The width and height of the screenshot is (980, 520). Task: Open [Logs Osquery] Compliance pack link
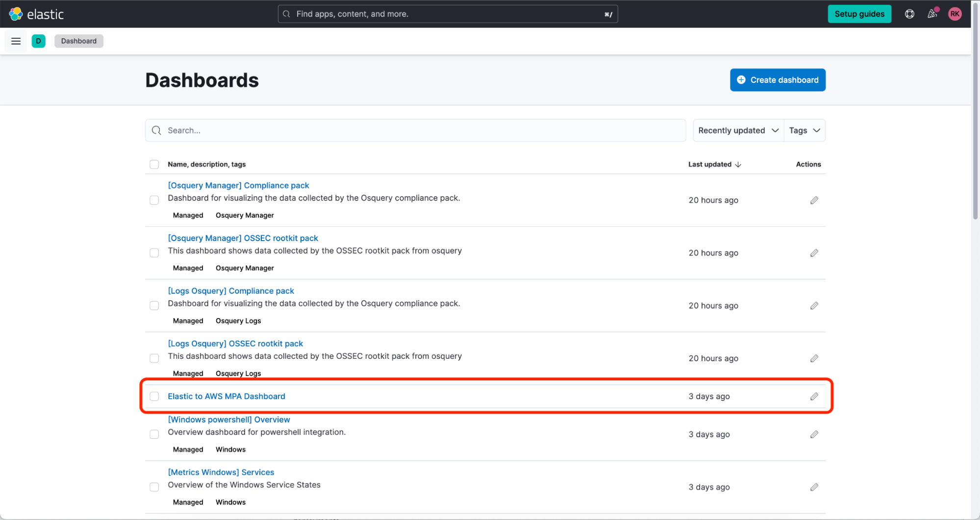[x=231, y=291]
